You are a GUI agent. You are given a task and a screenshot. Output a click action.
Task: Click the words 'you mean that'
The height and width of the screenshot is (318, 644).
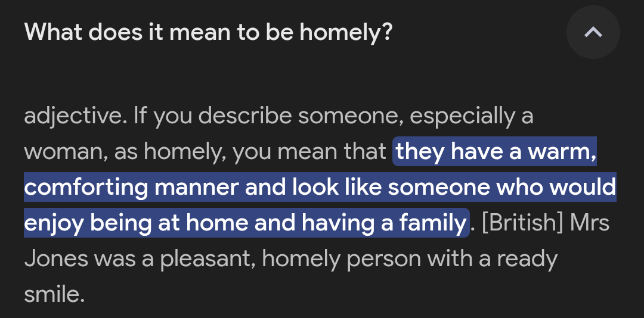(309, 151)
